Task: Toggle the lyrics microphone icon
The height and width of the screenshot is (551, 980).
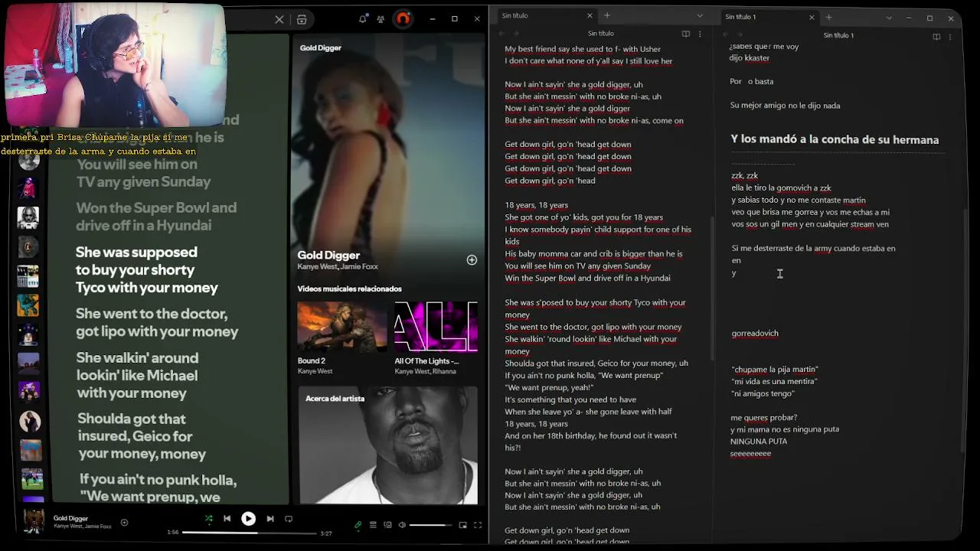Action: click(x=358, y=525)
